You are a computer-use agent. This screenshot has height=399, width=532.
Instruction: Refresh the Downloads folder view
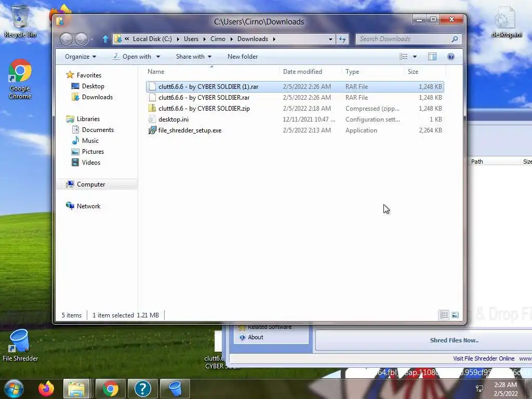click(342, 39)
